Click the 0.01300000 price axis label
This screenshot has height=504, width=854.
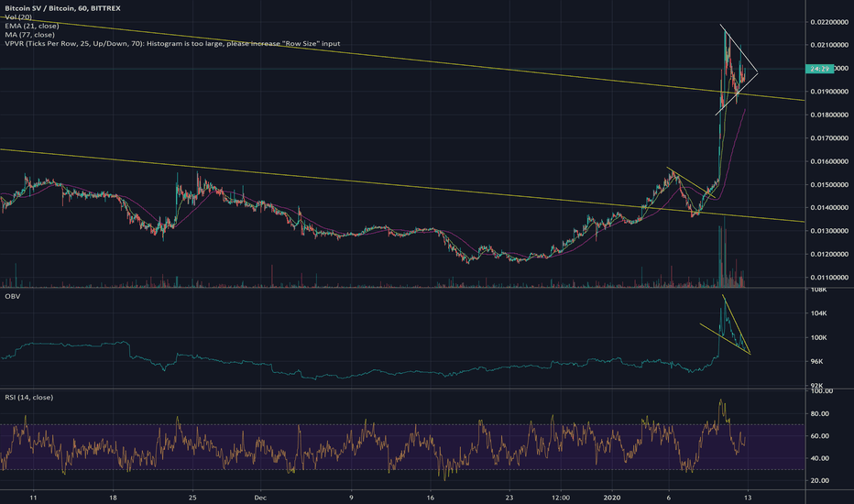[x=829, y=231]
